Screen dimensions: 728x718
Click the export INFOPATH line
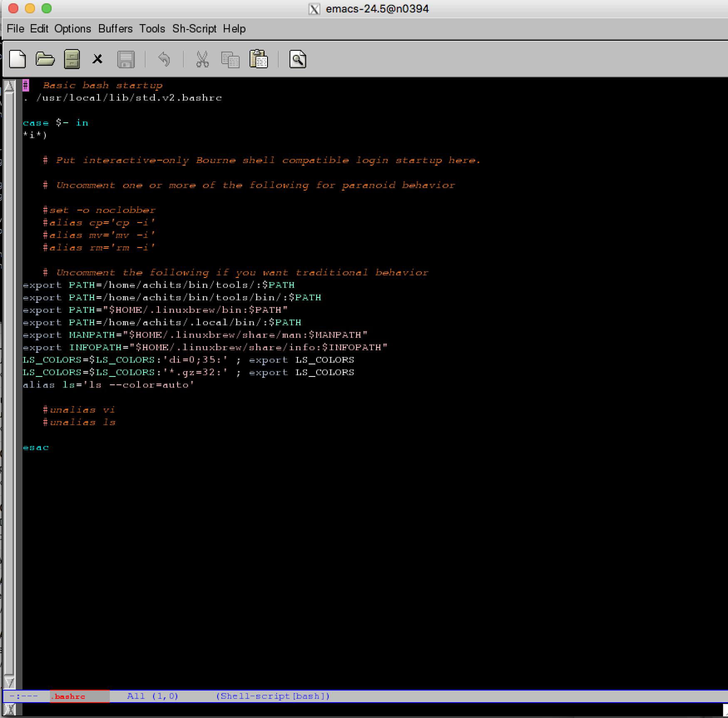click(206, 347)
